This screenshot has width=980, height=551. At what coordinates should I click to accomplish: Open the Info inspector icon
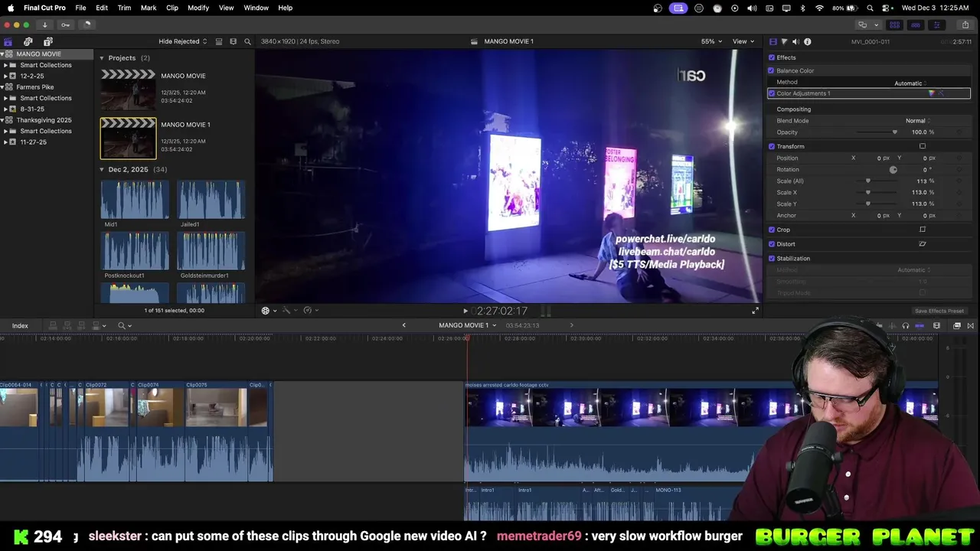pos(807,41)
